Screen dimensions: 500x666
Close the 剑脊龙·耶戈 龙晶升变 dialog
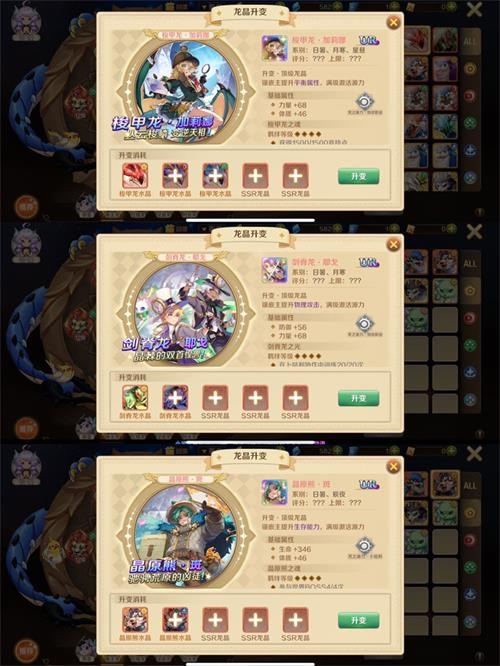[x=394, y=244]
